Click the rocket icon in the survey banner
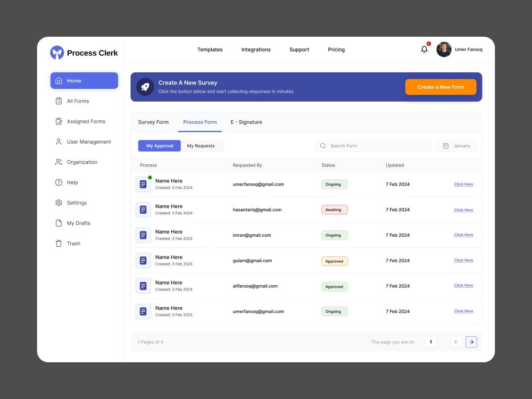Image resolution: width=532 pixels, height=399 pixels. [145, 87]
